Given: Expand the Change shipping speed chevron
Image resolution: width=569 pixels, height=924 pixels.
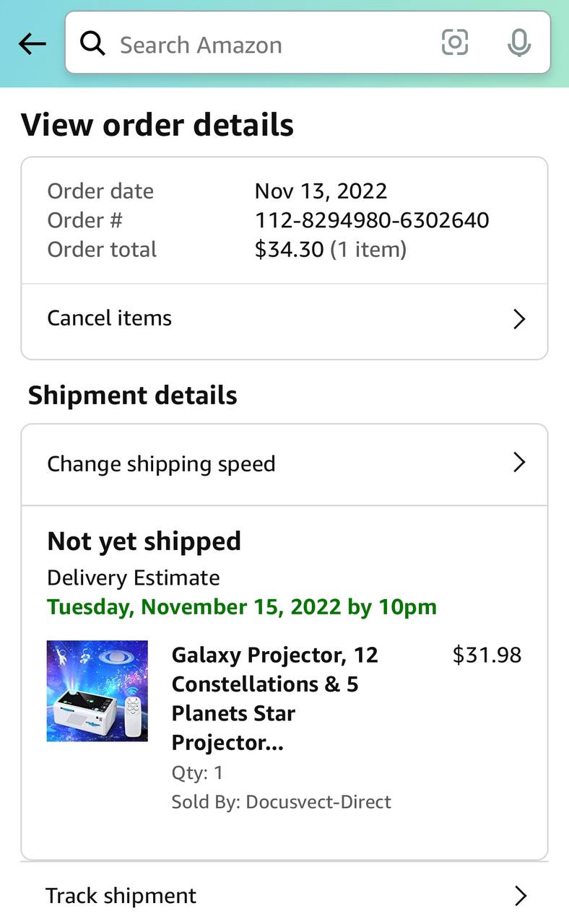Looking at the screenshot, I should pos(518,463).
